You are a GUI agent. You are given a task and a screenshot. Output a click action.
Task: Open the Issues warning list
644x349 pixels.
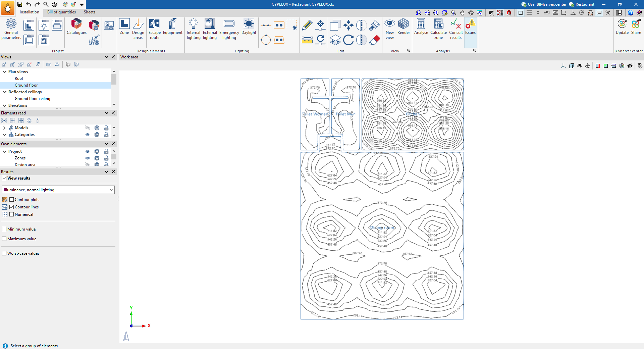[470, 27]
